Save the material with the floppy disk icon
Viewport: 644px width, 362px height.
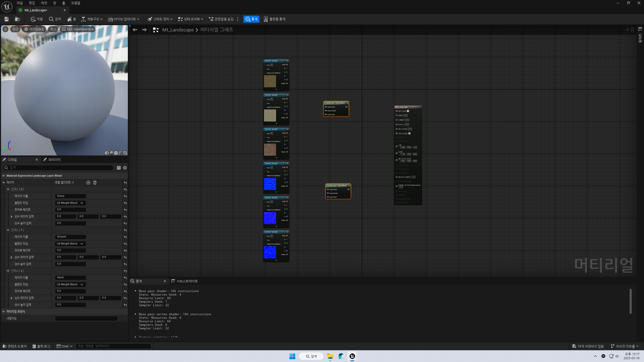(7, 19)
